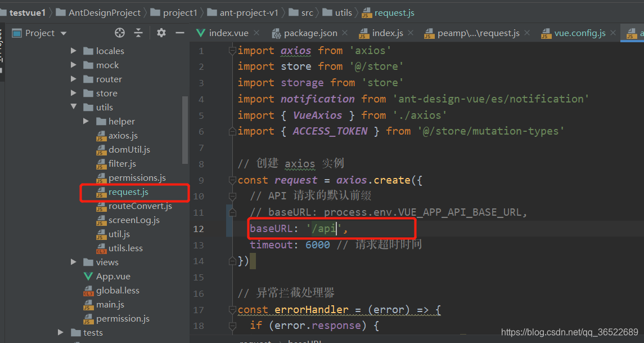Close the index.vue tab
Viewport: 644px width, 343px height.
[256, 33]
